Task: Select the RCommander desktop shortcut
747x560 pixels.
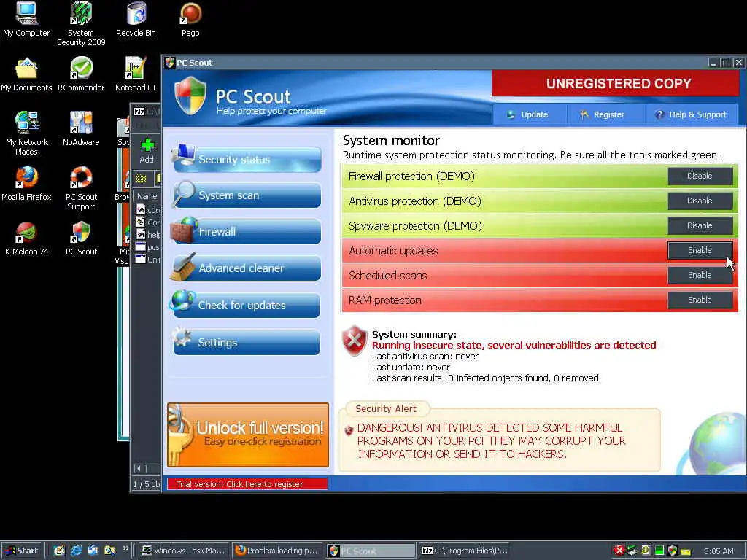Action: point(81,74)
